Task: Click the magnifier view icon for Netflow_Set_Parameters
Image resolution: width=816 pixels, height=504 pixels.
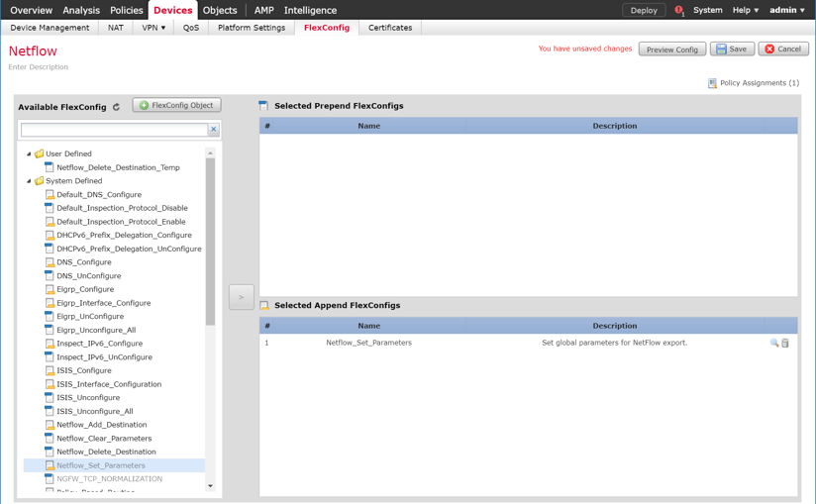Action: tap(774, 343)
